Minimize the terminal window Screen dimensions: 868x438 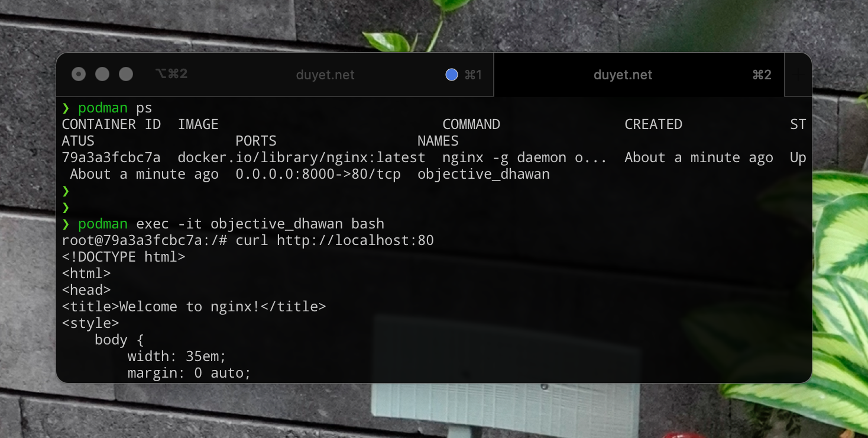102,74
